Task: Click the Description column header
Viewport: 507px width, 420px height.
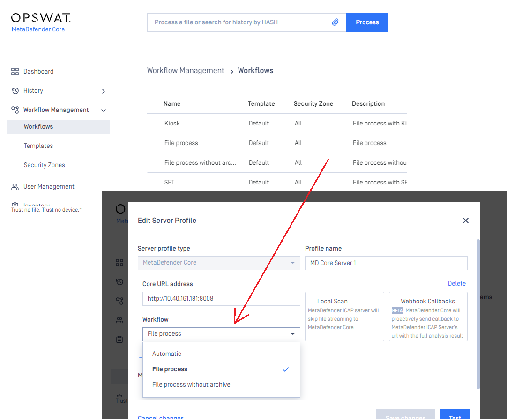Action: tap(368, 103)
